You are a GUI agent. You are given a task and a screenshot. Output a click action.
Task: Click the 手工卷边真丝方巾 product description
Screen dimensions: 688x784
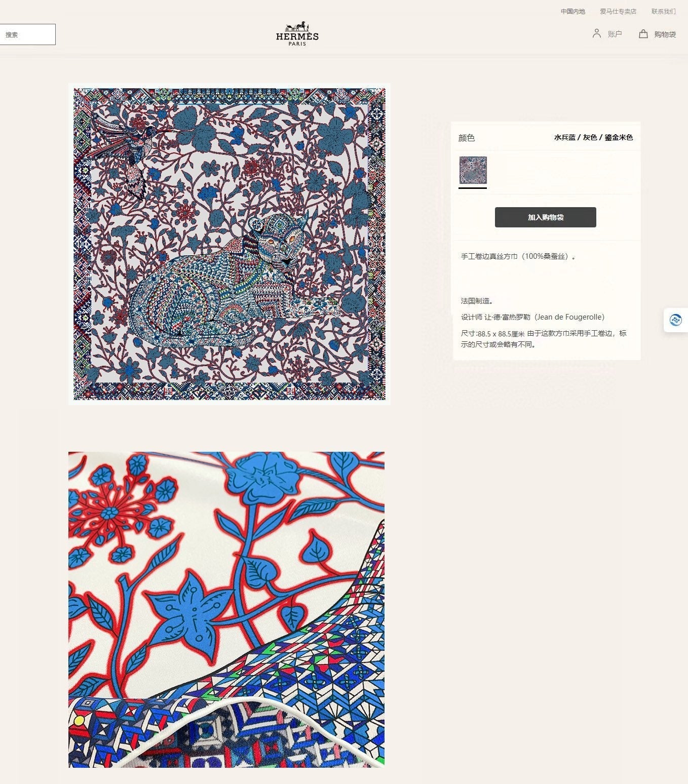(x=518, y=256)
